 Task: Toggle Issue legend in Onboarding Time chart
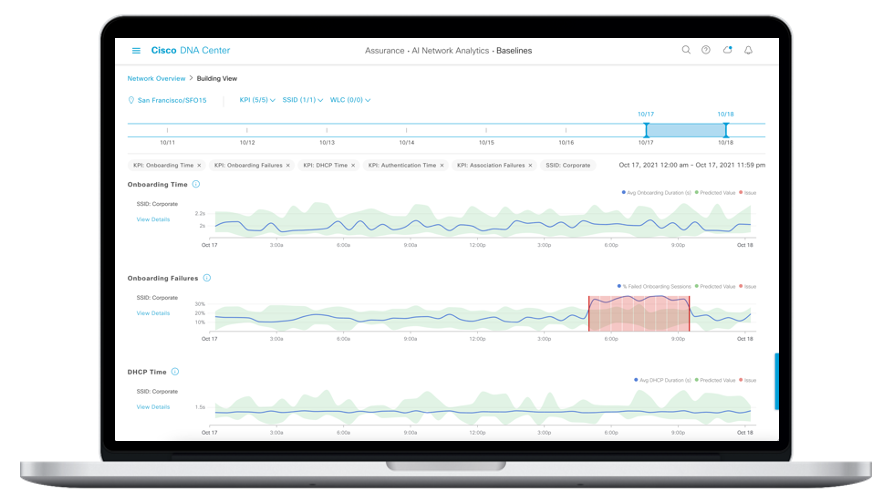(x=747, y=192)
